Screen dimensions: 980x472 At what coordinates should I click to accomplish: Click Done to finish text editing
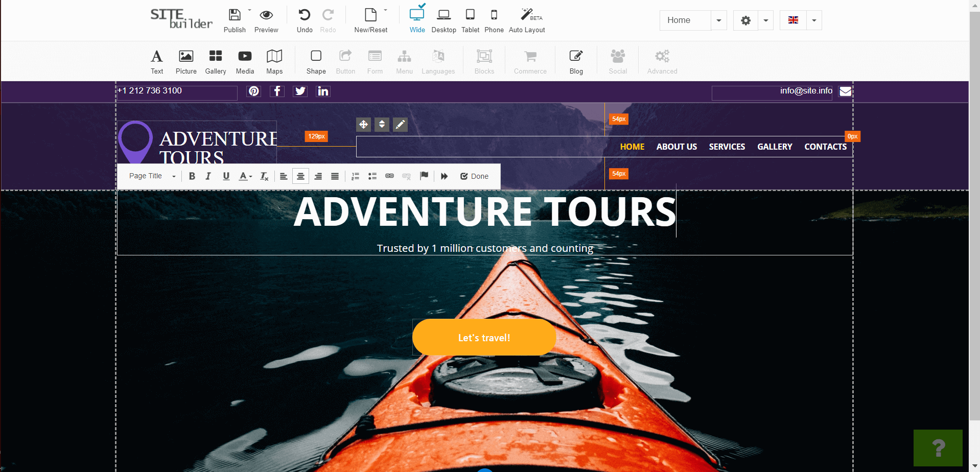[x=474, y=176]
